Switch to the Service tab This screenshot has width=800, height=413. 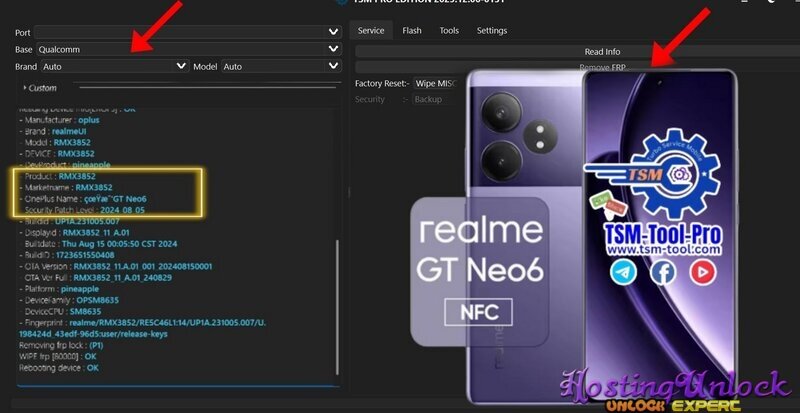tap(371, 31)
